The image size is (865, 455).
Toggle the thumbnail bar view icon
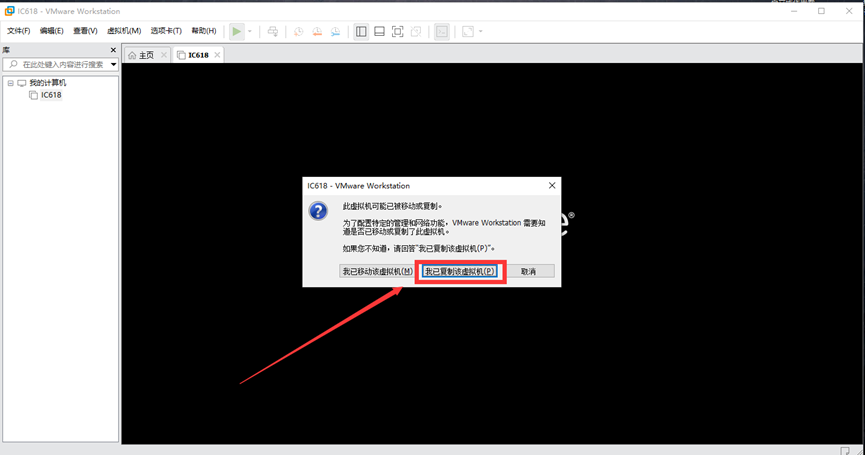379,31
